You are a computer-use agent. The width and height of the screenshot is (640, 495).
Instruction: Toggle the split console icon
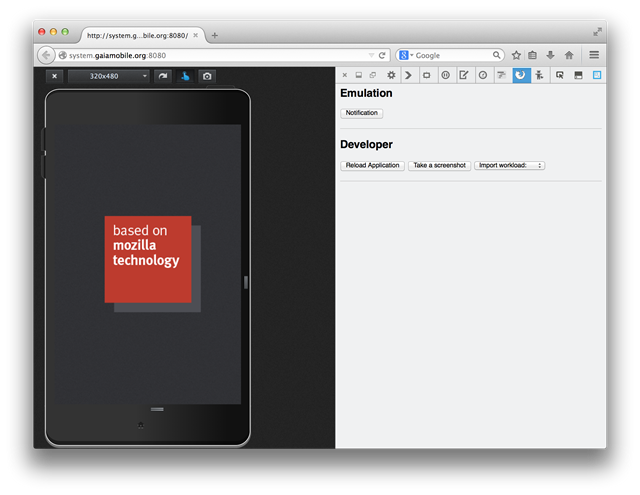[x=578, y=75]
